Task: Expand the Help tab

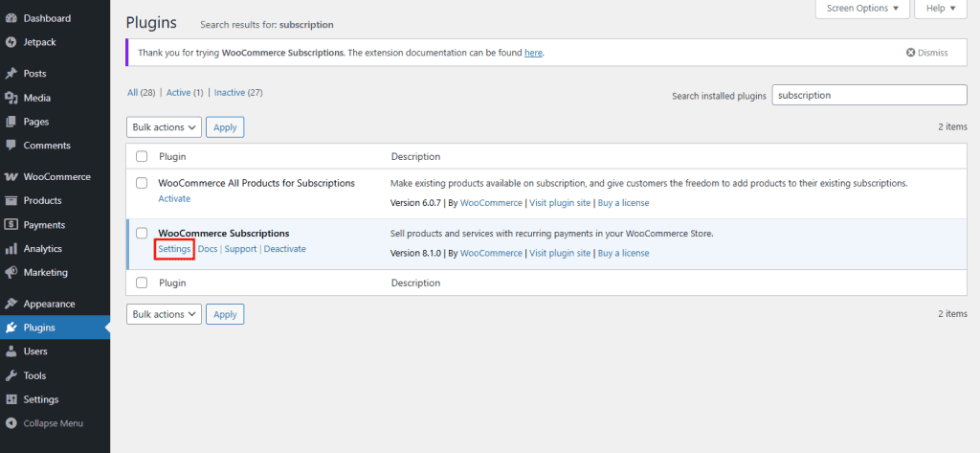Action: pyautogui.click(x=941, y=9)
